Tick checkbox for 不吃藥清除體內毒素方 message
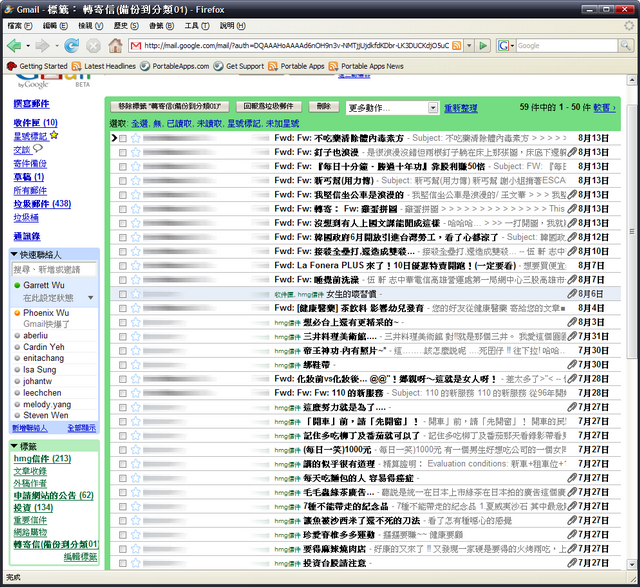Image resolution: width=640 pixels, height=587 pixels. click(x=122, y=138)
